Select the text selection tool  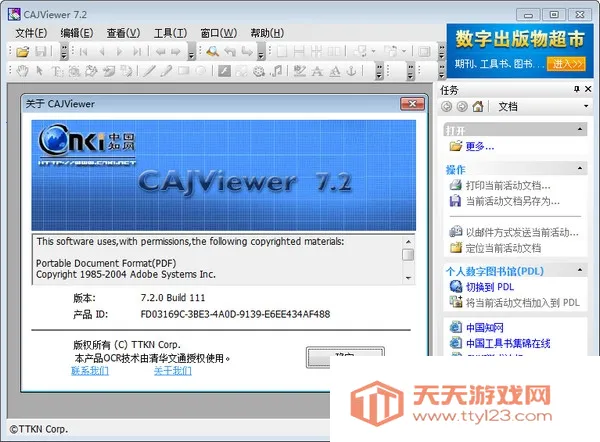click(57, 71)
